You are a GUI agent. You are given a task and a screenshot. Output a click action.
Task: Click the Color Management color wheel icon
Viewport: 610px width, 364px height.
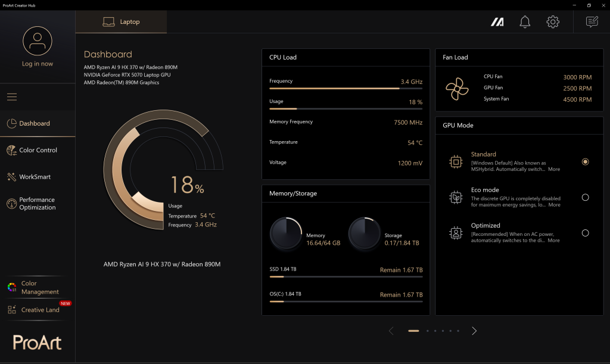12,287
